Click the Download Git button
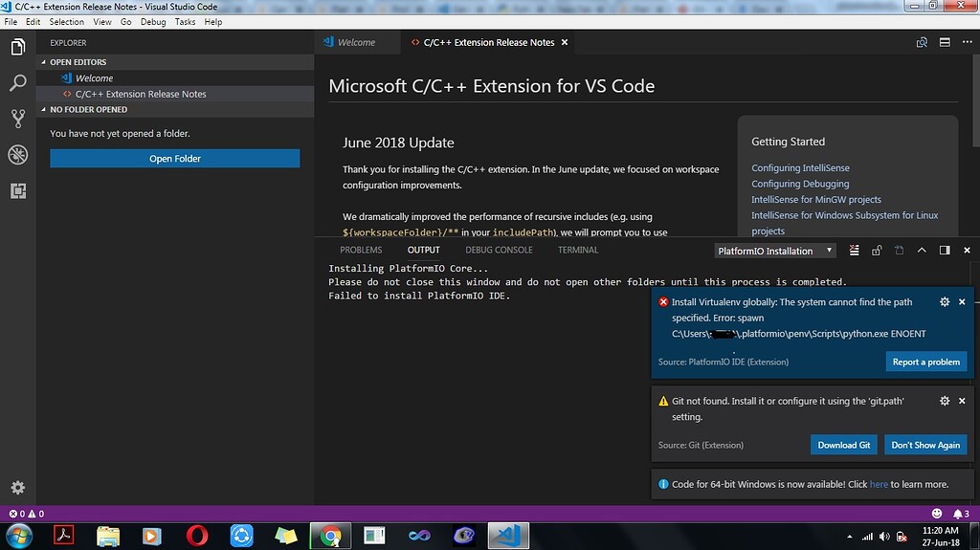Image resolution: width=980 pixels, height=550 pixels. tap(844, 445)
